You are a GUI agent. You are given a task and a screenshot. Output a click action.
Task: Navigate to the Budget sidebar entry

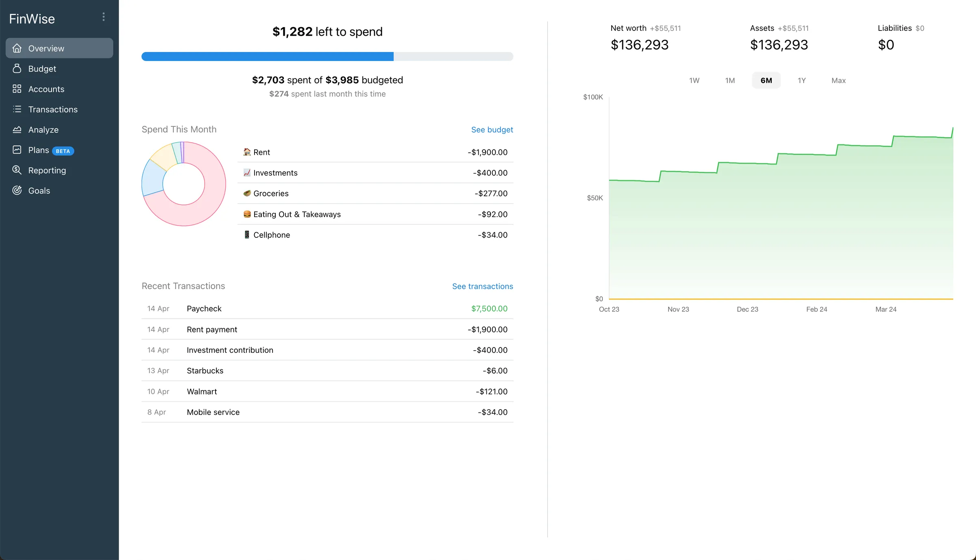point(42,68)
